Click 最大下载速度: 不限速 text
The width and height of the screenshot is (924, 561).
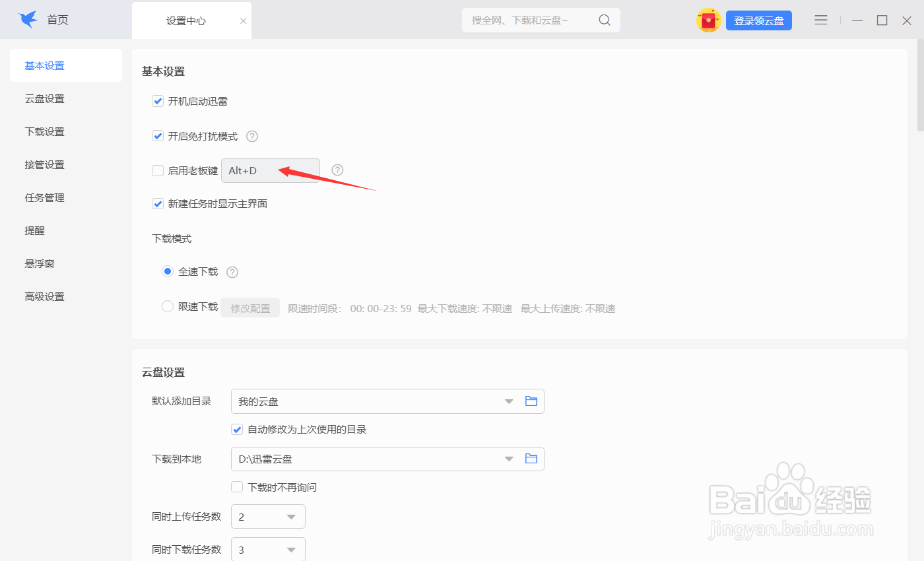(465, 308)
